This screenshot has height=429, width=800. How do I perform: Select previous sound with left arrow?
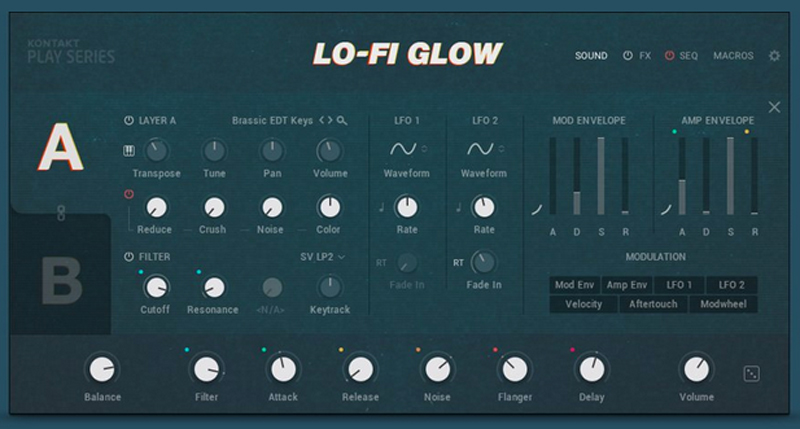pyautogui.click(x=321, y=120)
